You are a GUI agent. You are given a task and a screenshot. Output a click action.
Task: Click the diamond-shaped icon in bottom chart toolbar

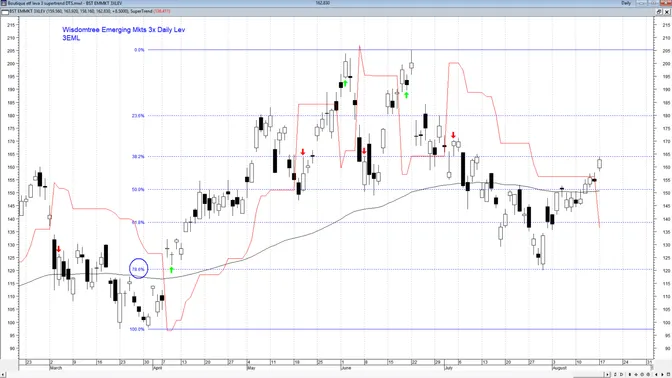pyautogui.click(x=636, y=375)
